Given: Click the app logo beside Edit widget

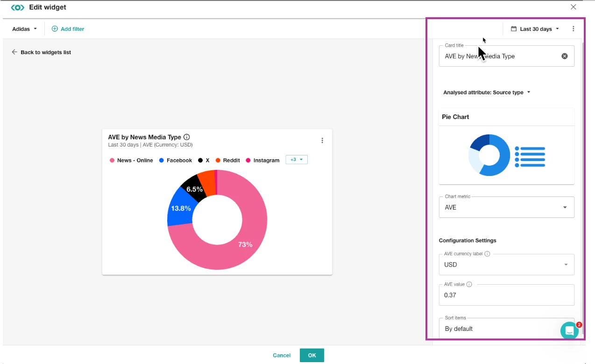Looking at the screenshot, I should (18, 7).
